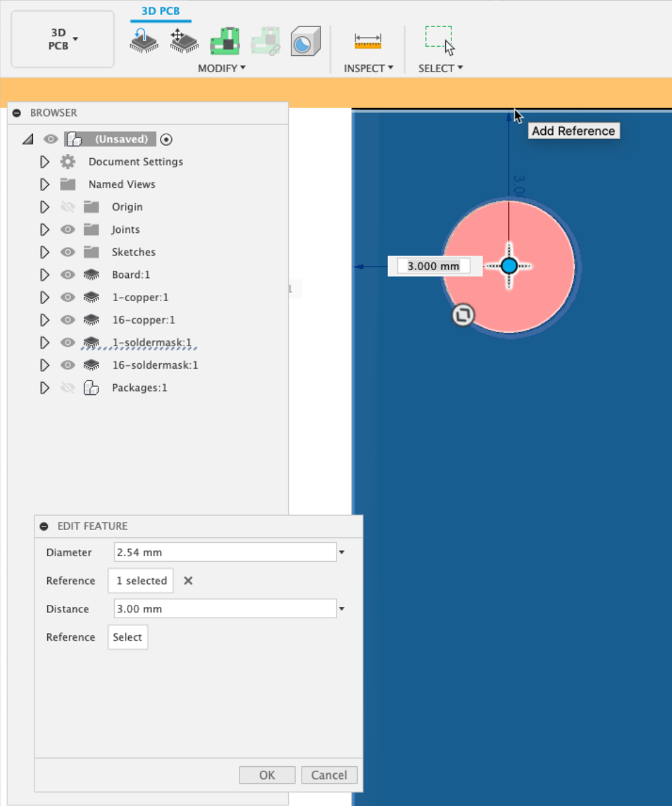The height and width of the screenshot is (806, 672).
Task: Show the hidden Packages:1 component
Action: pyautogui.click(x=68, y=387)
